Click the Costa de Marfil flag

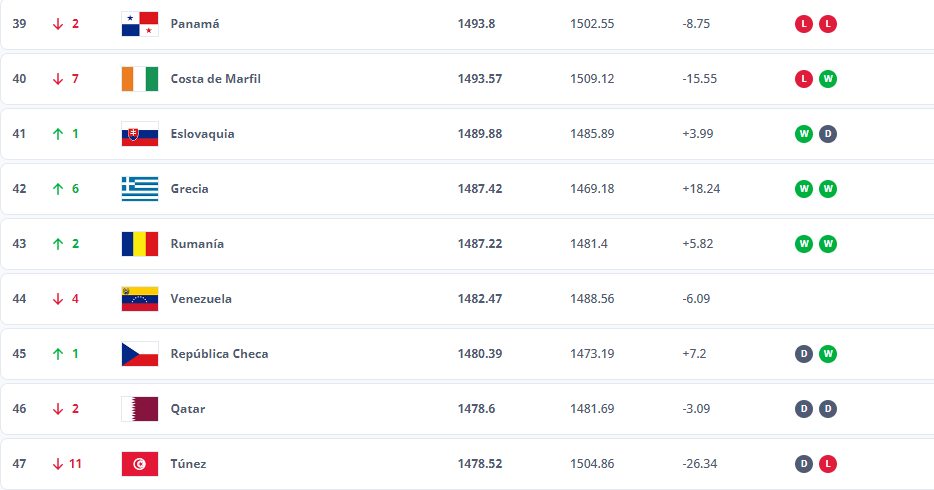tap(140, 79)
